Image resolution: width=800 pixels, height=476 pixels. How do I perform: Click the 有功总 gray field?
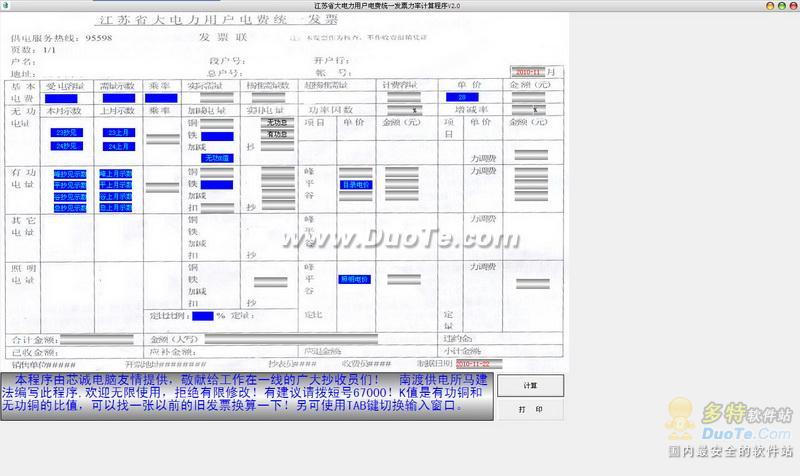pos(278,134)
